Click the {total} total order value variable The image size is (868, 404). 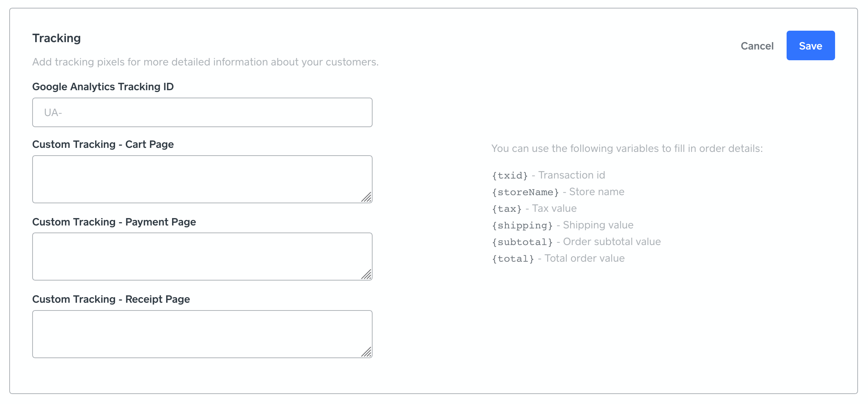(x=512, y=258)
